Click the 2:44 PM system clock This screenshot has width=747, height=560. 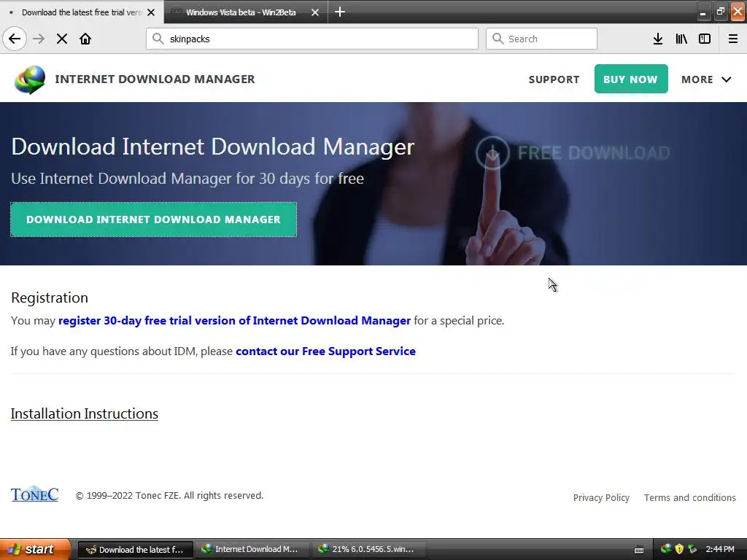pyautogui.click(x=720, y=549)
